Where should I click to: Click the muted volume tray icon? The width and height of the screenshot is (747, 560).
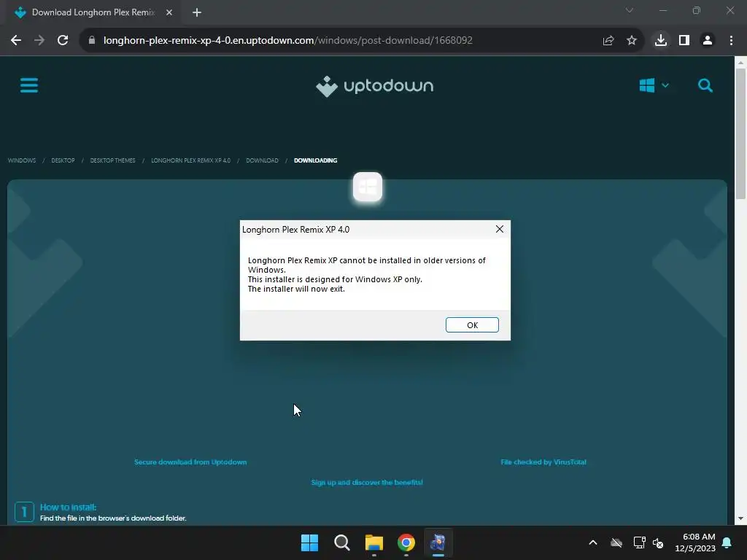[658, 542]
